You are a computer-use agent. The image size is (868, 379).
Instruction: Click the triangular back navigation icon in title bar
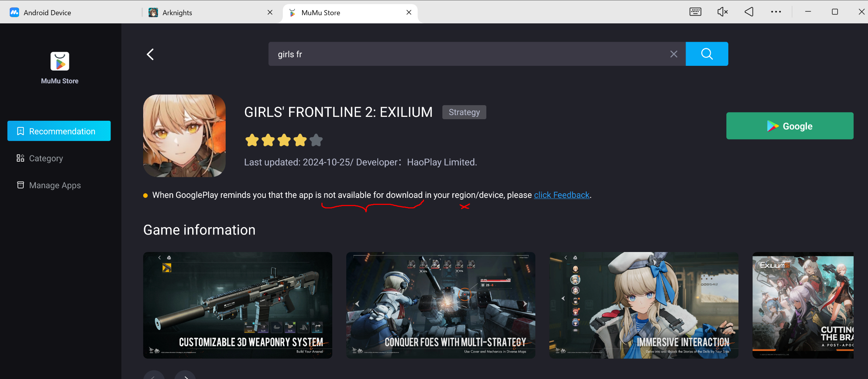coord(749,12)
